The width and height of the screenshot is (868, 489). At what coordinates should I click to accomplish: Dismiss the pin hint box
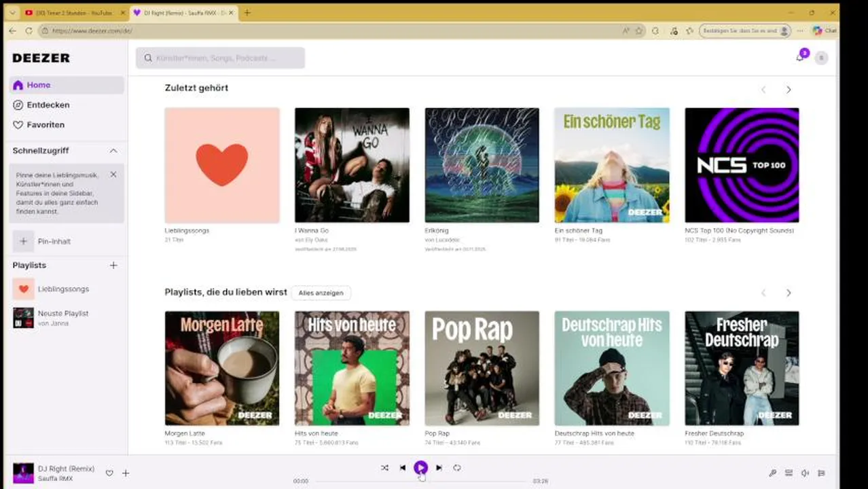click(x=113, y=175)
